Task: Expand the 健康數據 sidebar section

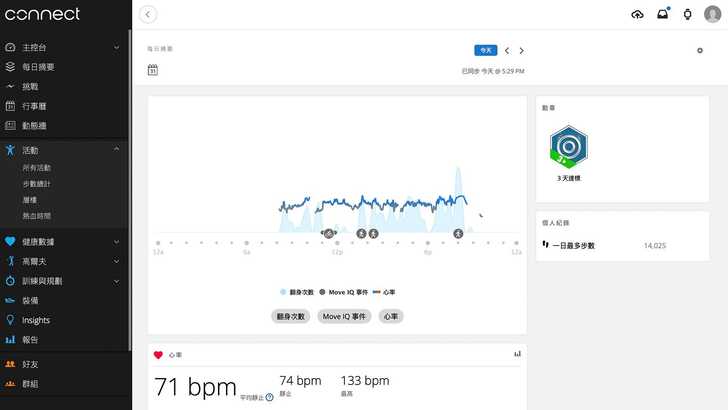Action: 117,241
